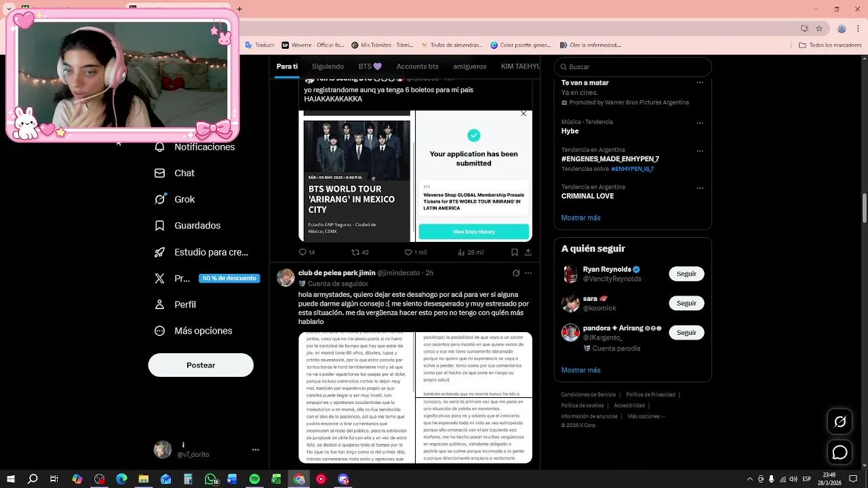Click the 50 % de descuento badge
Viewport: 868px width, 488px height.
(229, 279)
